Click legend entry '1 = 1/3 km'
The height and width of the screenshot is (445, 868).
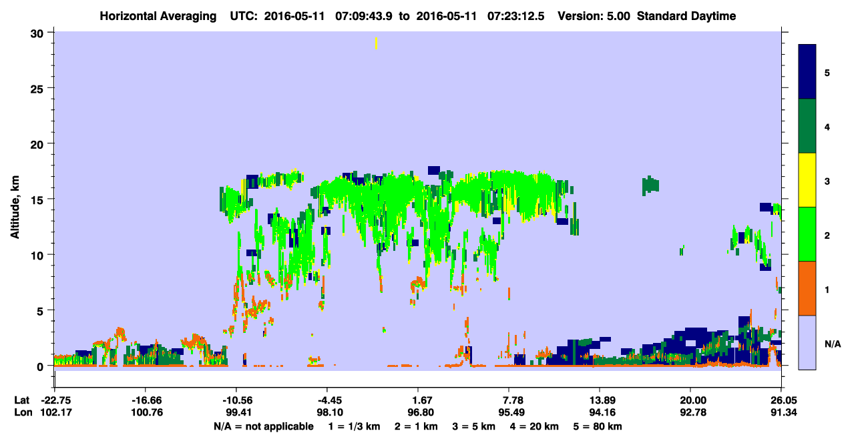coord(355,426)
